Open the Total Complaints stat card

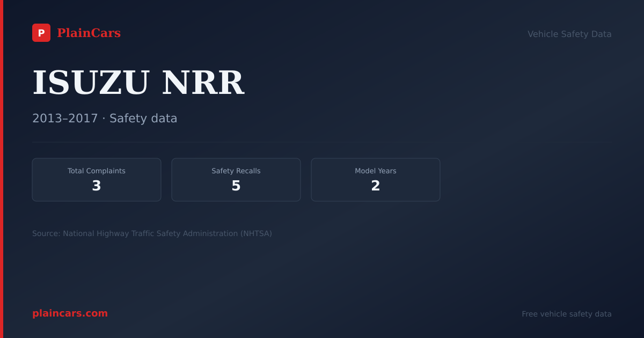97,180
